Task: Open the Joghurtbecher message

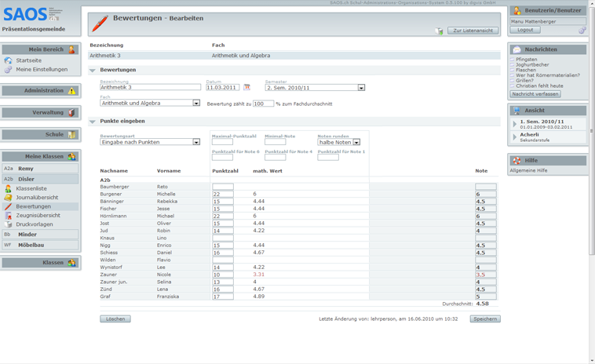Action: coord(532,65)
